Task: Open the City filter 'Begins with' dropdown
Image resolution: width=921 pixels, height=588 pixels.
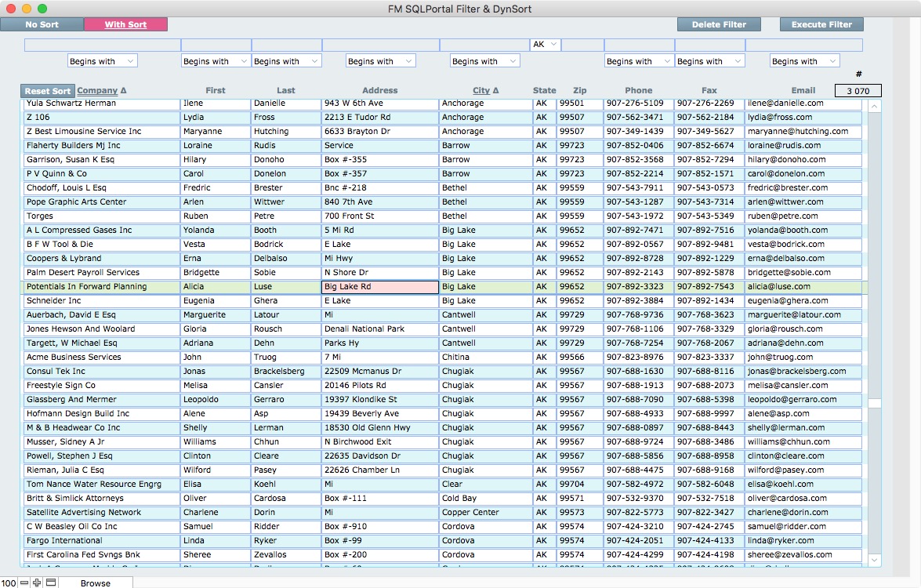Action: tap(484, 61)
